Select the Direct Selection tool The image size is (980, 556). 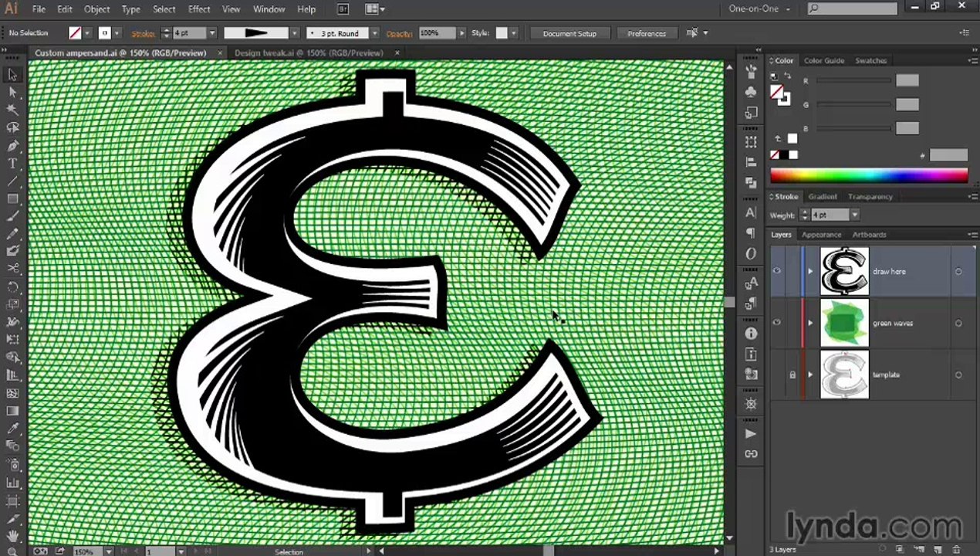12,93
